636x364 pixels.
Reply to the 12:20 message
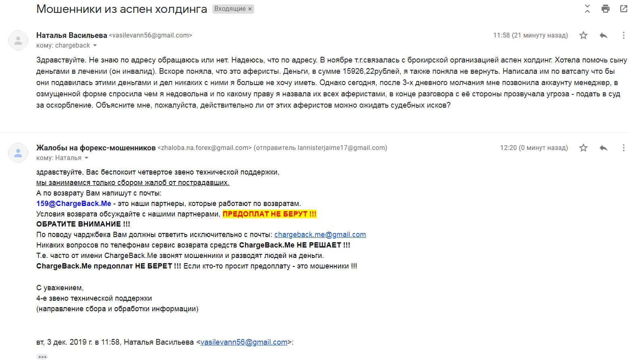(x=603, y=148)
